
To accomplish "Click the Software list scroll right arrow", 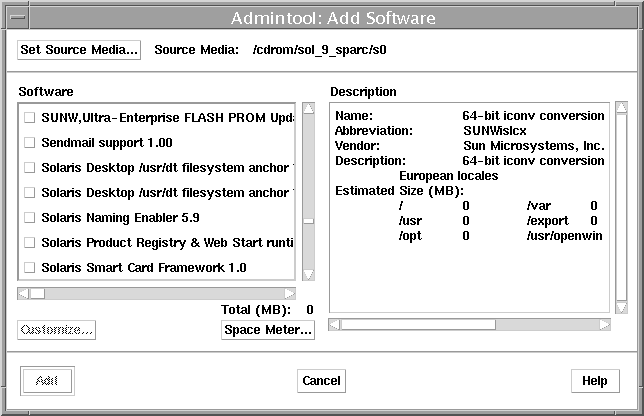I will (290, 294).
